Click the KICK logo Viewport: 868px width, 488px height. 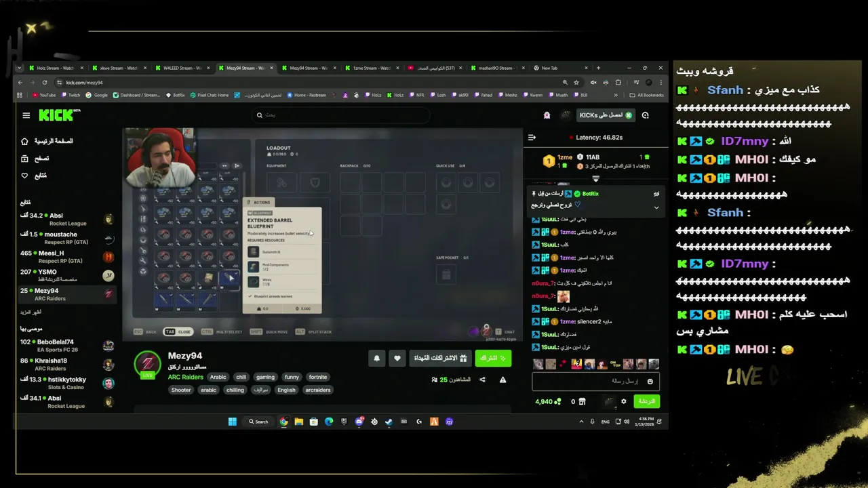[58, 115]
